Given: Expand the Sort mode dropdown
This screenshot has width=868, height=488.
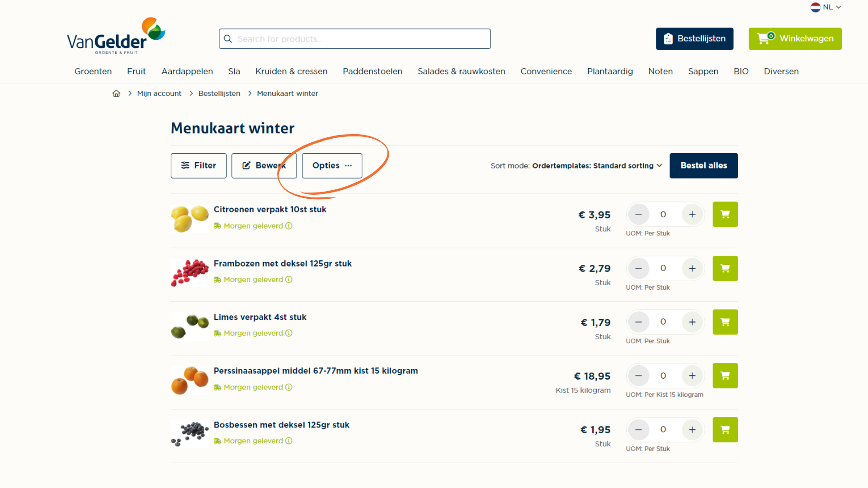Looking at the screenshot, I should (597, 166).
